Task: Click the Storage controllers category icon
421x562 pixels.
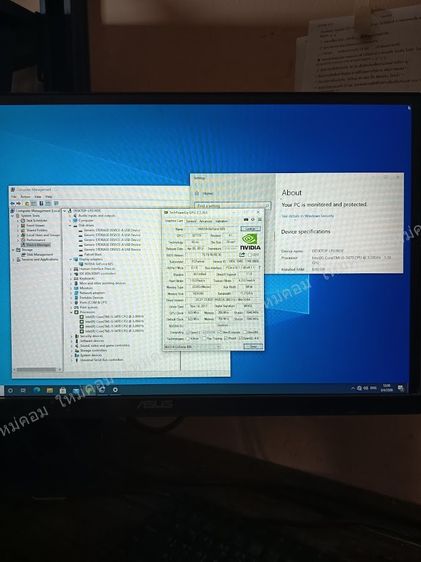Action: coord(76,351)
